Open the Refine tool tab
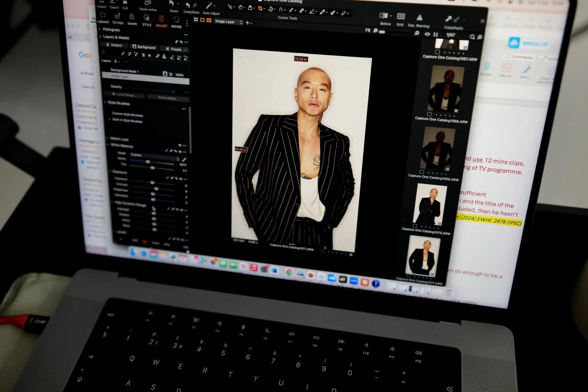This screenshot has height=392, width=588. click(176, 22)
